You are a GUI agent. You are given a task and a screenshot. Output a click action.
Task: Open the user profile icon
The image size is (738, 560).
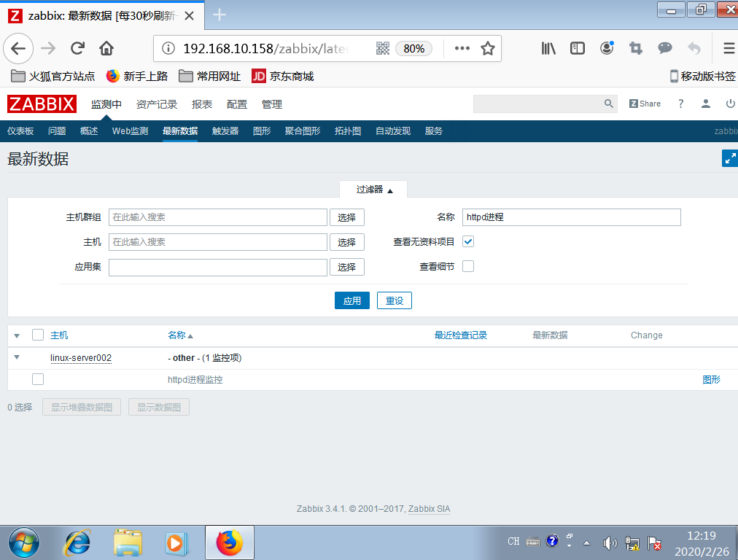click(705, 104)
